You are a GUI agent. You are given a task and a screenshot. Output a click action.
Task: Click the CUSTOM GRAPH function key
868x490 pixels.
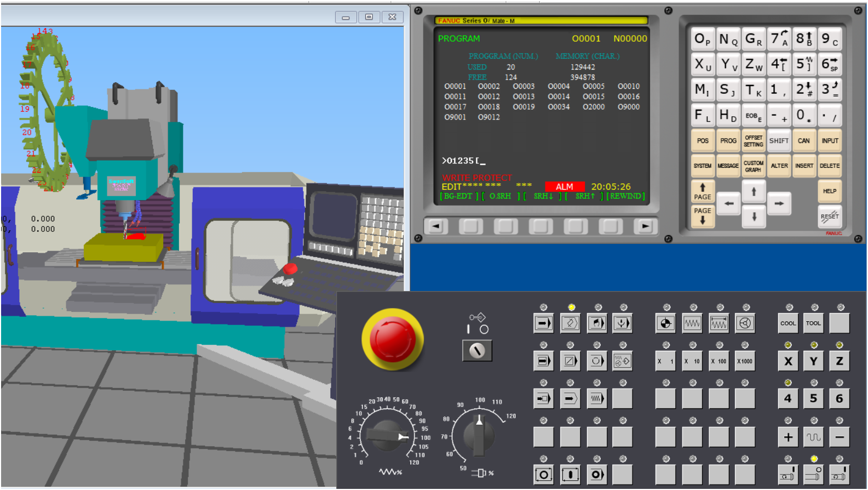pyautogui.click(x=754, y=166)
